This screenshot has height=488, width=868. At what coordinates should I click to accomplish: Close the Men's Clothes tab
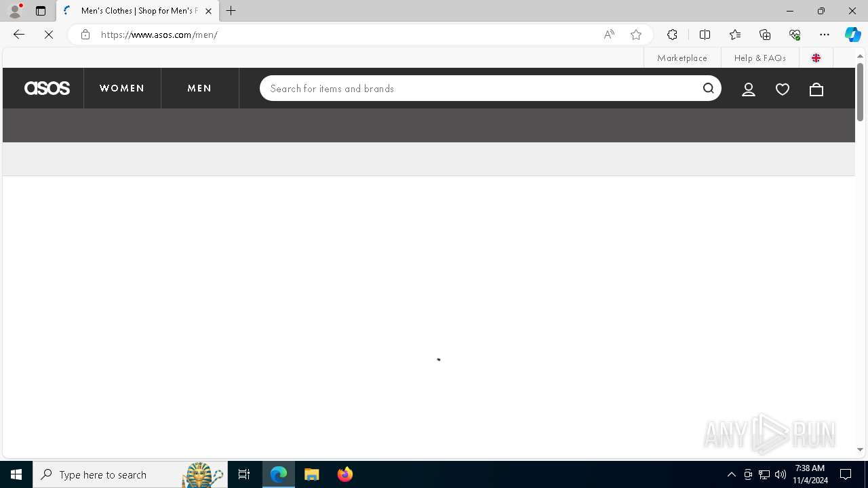click(208, 11)
